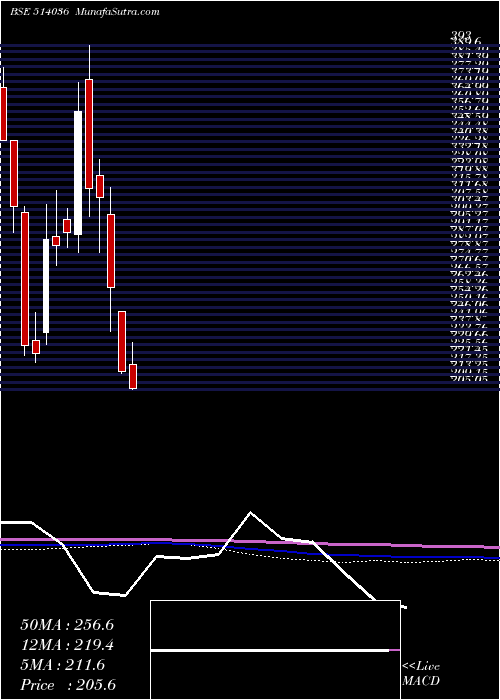500x700 pixels.
Task: Click the 393 top price axis label
Action: point(460,35)
